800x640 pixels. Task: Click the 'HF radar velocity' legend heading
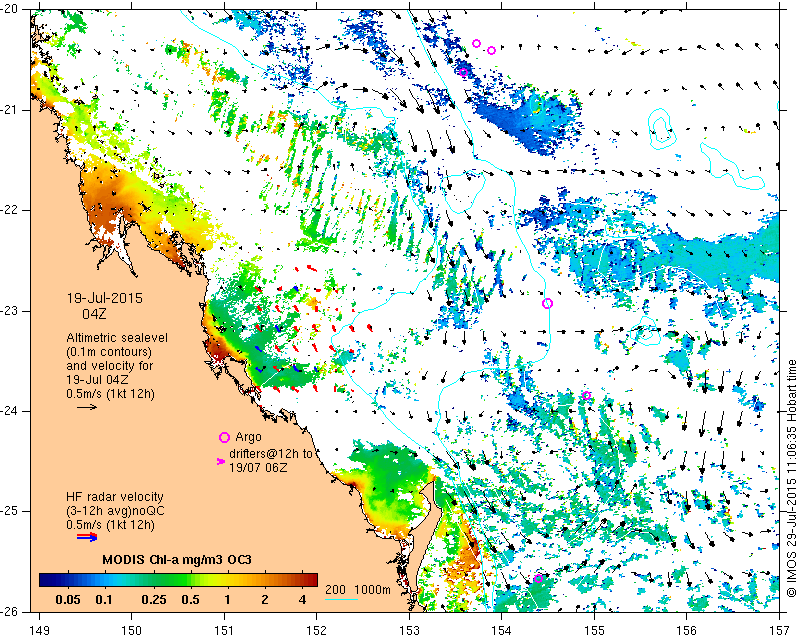pos(115,497)
